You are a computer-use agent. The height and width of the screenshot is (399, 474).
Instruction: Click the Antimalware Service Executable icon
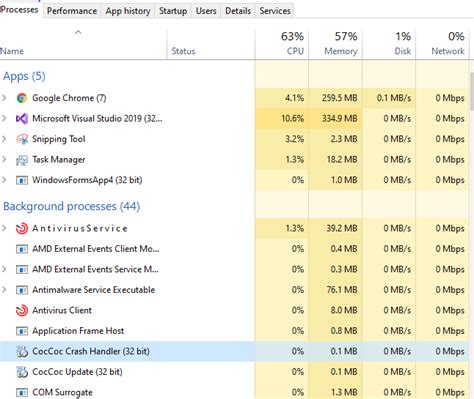22,290
